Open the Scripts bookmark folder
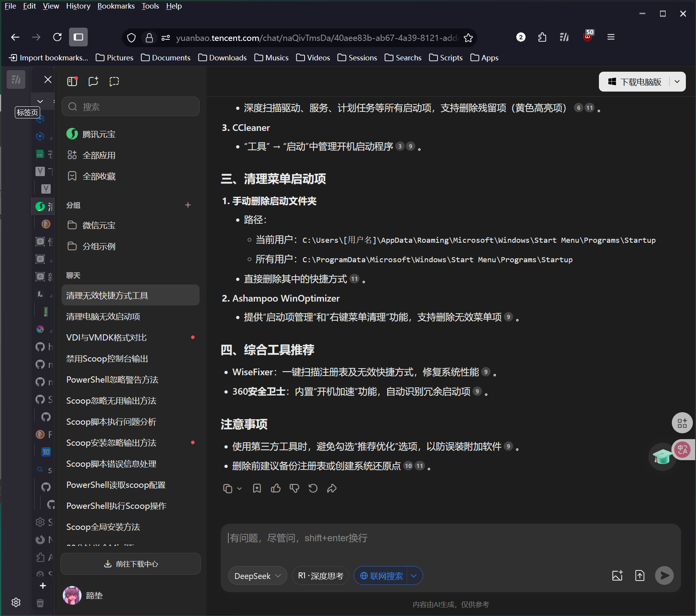The height and width of the screenshot is (616, 696). coord(446,58)
